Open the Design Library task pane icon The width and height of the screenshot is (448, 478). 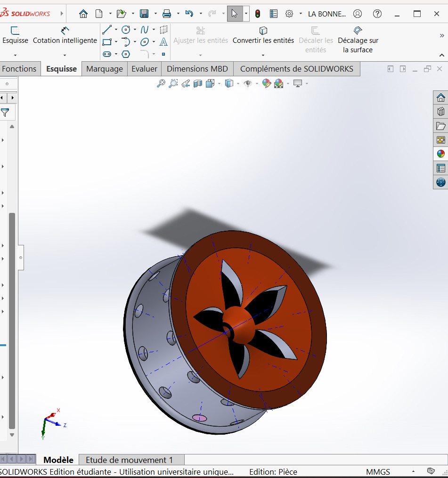pyautogui.click(x=441, y=112)
